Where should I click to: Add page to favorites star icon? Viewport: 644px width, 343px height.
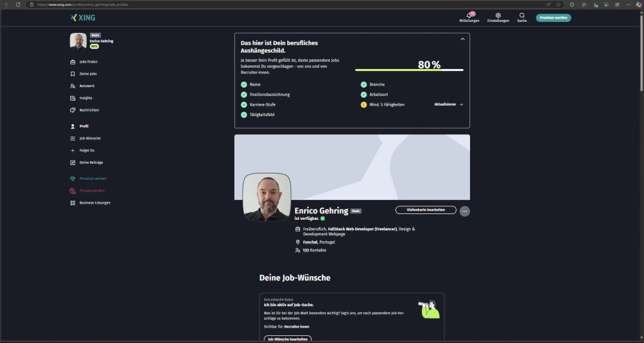click(558, 5)
